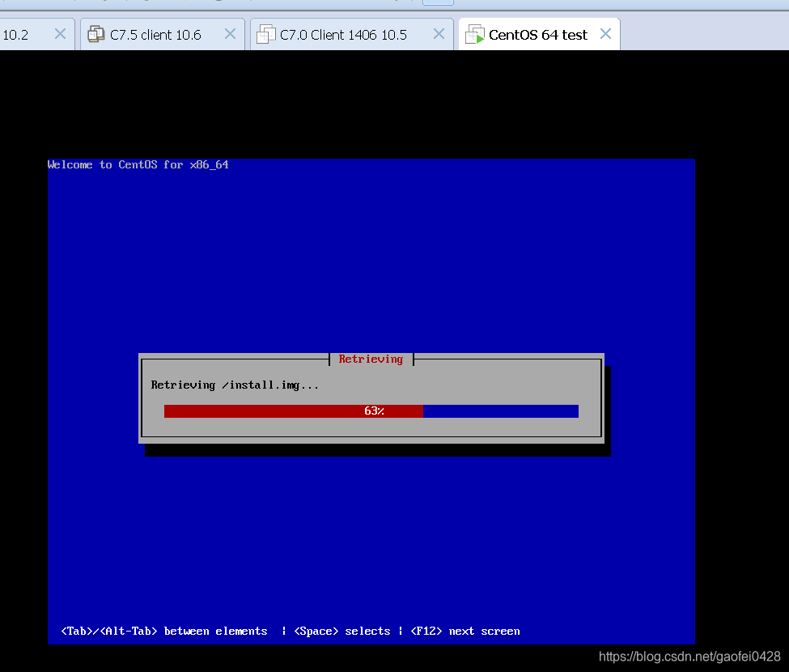Click the 'Retrieving /install.img...' message

[x=235, y=385]
